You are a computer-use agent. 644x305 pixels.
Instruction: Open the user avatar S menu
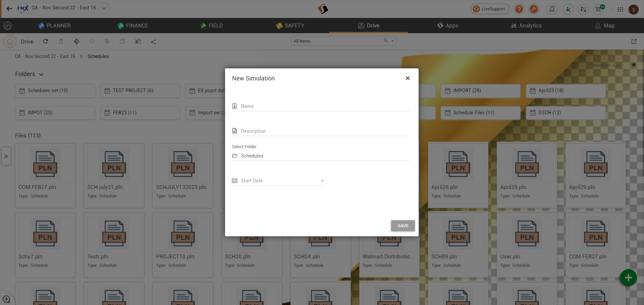click(x=633, y=9)
